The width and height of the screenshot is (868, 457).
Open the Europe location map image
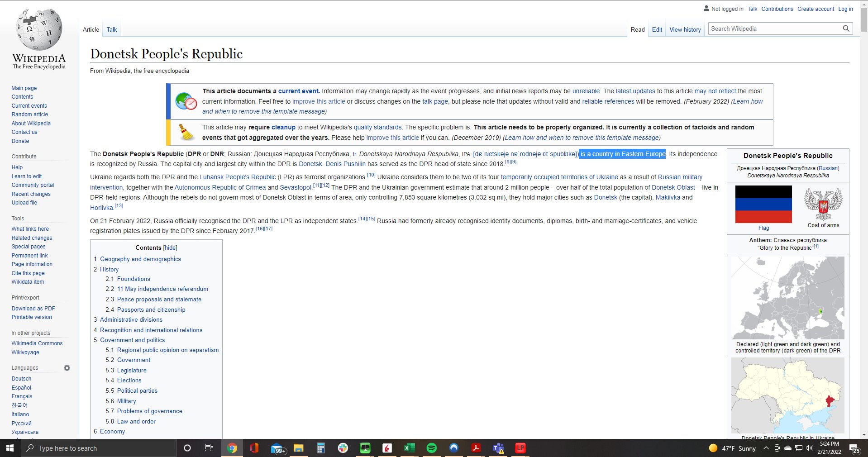(787, 298)
